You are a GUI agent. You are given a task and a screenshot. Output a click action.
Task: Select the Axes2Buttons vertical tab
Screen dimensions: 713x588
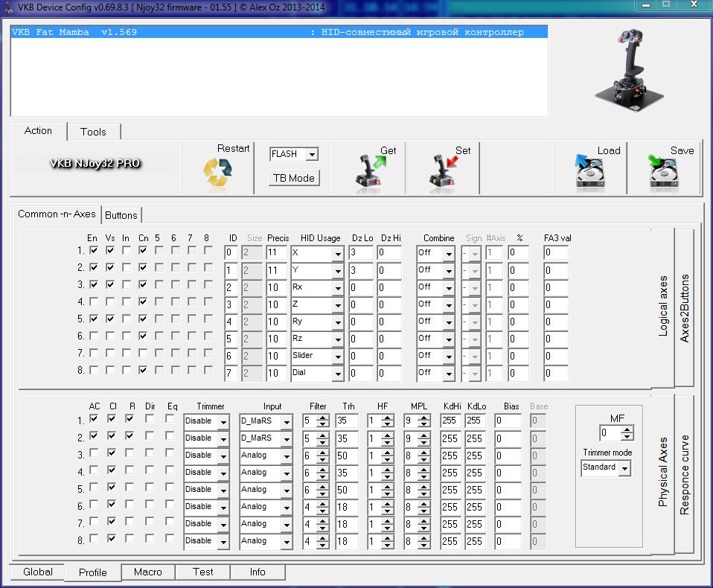685,308
